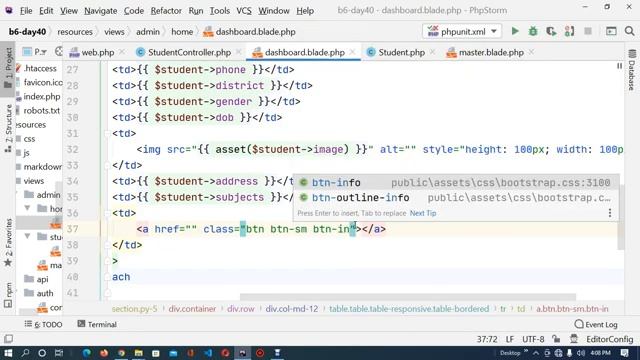
Task: Click the 37:72 cursor position indicator
Action: click(487, 339)
